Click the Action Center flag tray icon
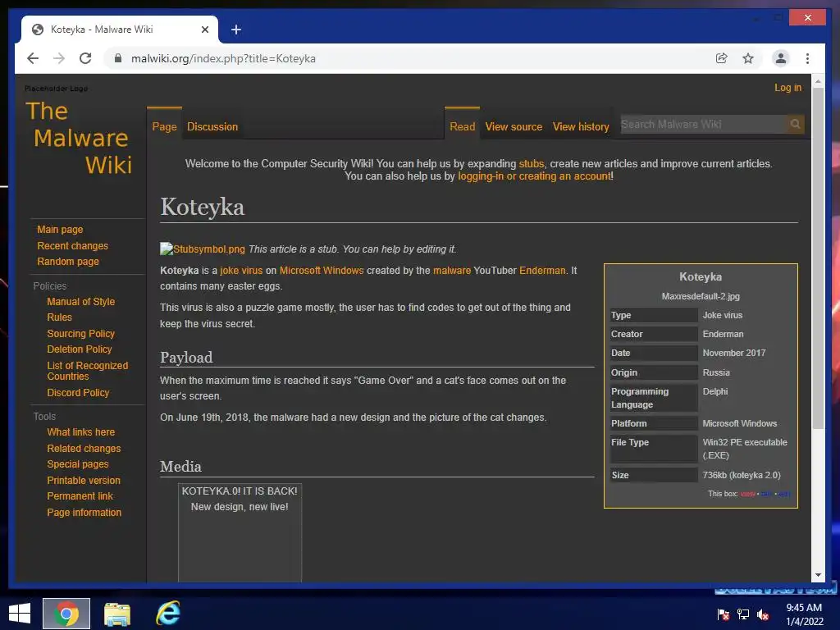This screenshot has width=840, height=630. pos(724,614)
